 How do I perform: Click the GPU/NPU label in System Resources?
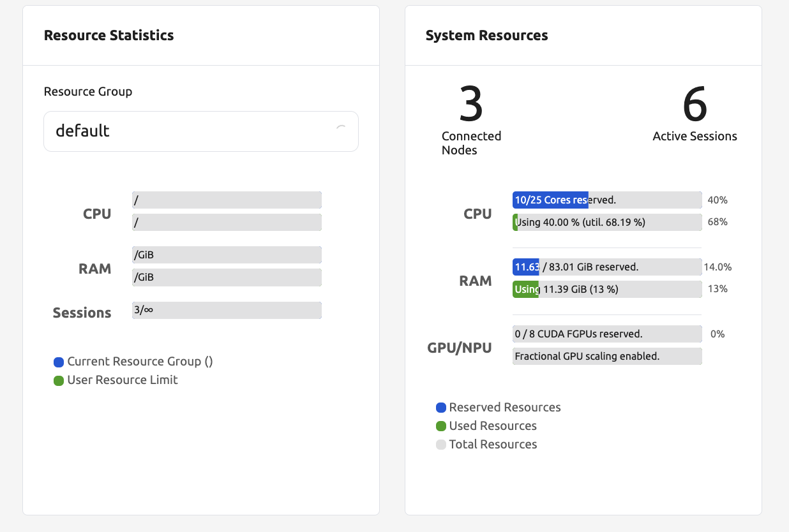click(460, 348)
